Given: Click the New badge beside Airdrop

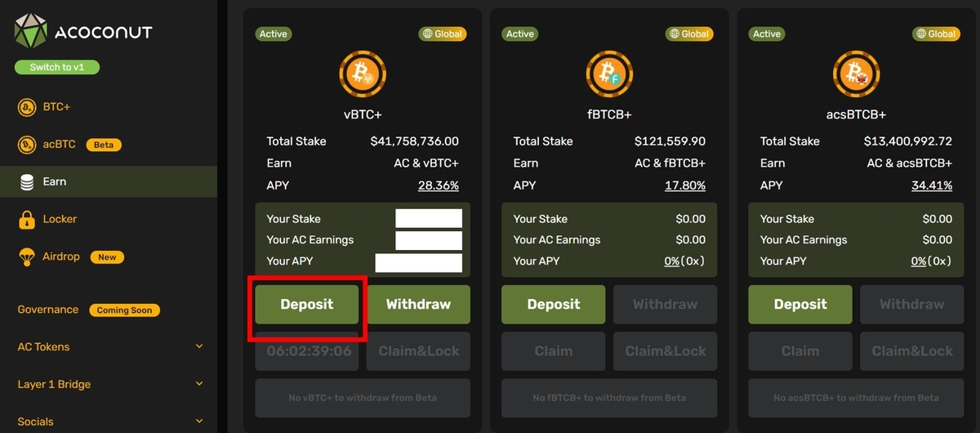Looking at the screenshot, I should tap(107, 257).
